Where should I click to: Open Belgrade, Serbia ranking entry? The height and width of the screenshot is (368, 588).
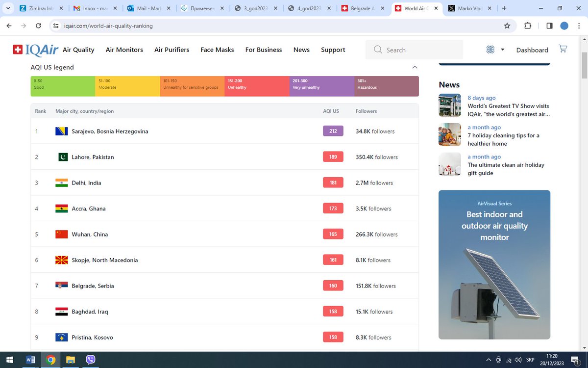pos(225,286)
